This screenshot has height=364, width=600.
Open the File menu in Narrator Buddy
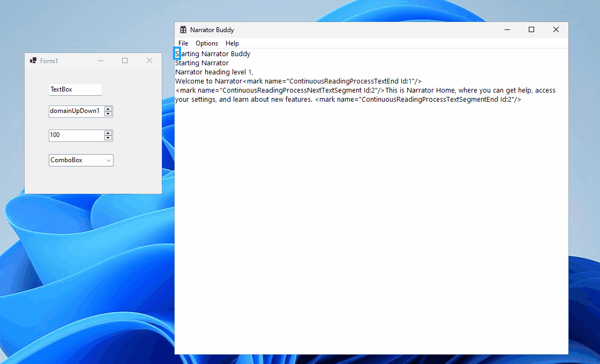pyautogui.click(x=183, y=43)
